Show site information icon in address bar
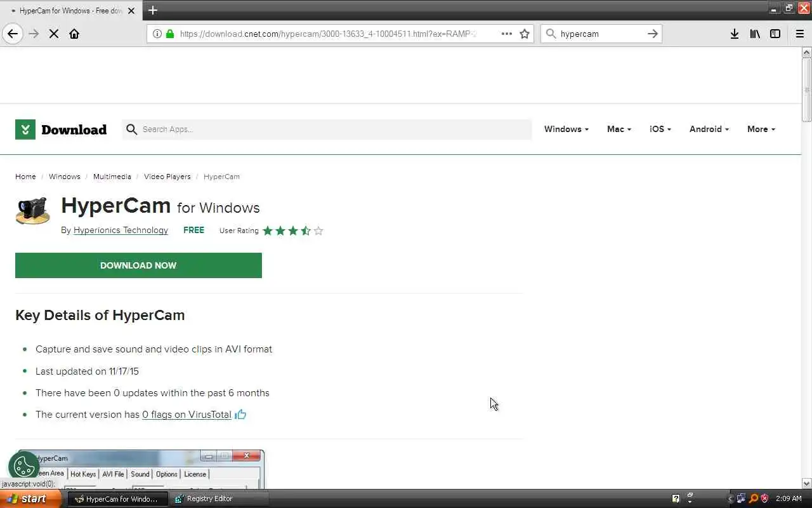 click(157, 34)
